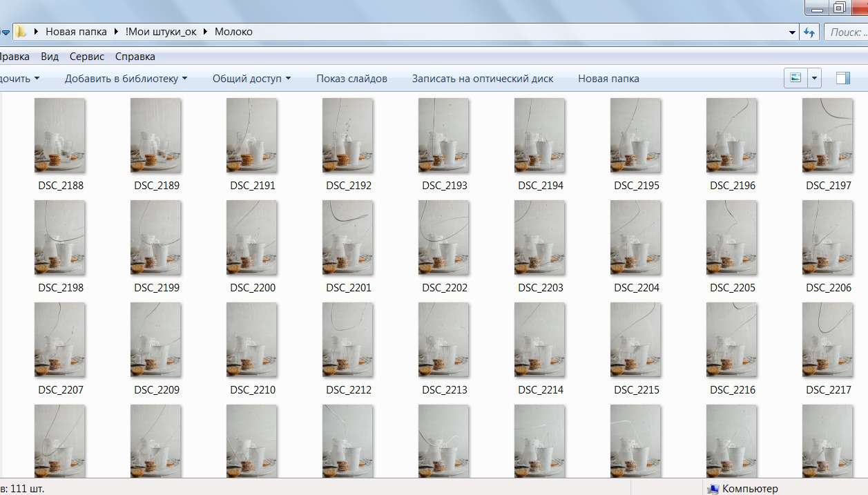Select thumbnail DSC_2188
The image size is (868, 495).
point(60,135)
